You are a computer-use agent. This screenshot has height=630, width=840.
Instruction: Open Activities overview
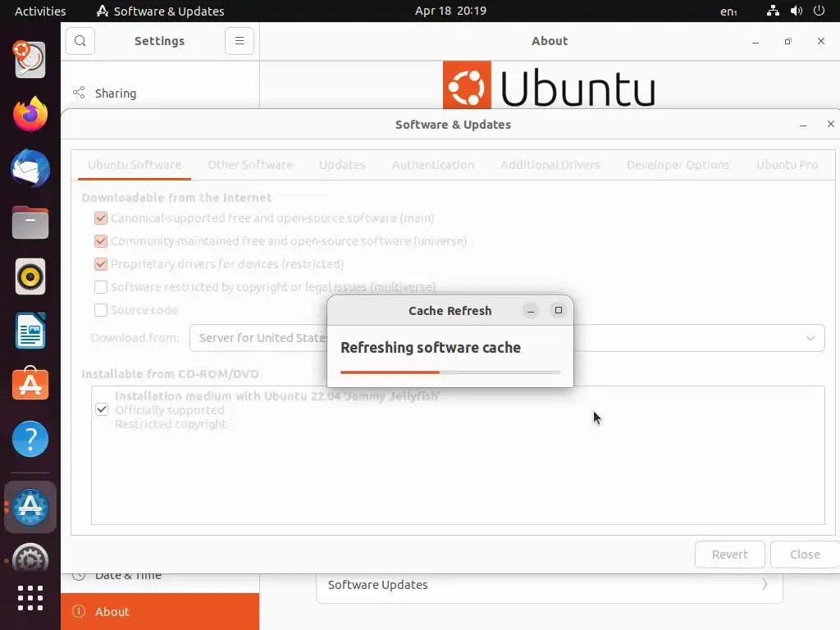pos(40,11)
